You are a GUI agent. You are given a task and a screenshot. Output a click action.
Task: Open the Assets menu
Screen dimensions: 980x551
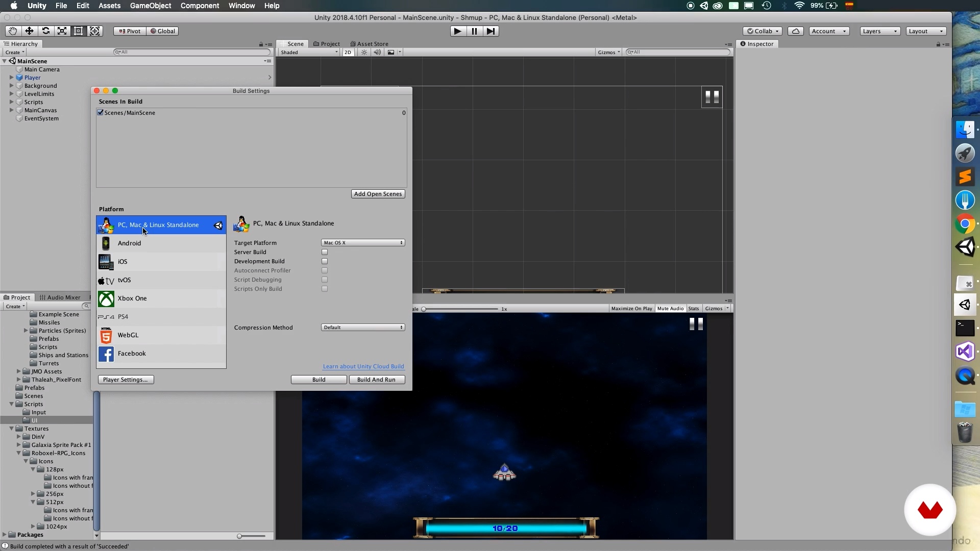pos(109,6)
